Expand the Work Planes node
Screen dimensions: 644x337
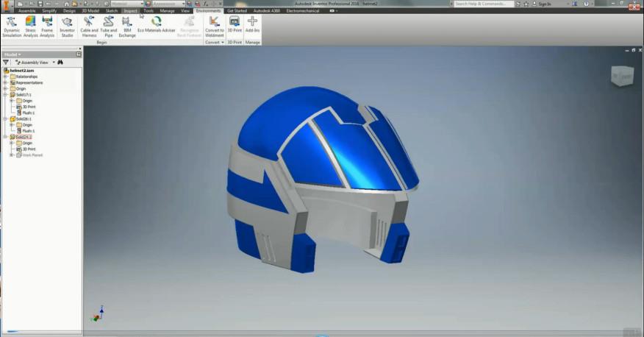tap(12, 155)
